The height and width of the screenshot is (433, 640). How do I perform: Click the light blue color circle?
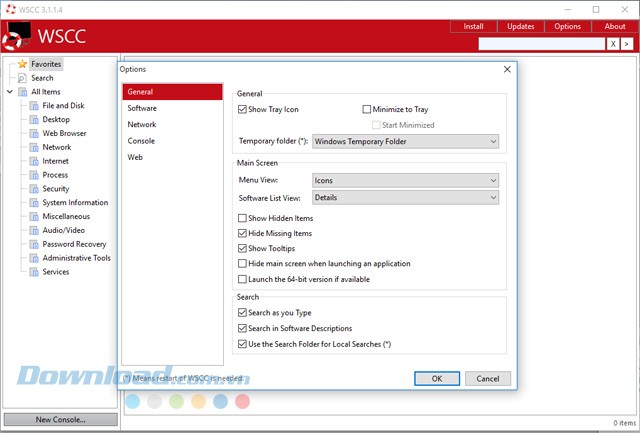point(133,401)
